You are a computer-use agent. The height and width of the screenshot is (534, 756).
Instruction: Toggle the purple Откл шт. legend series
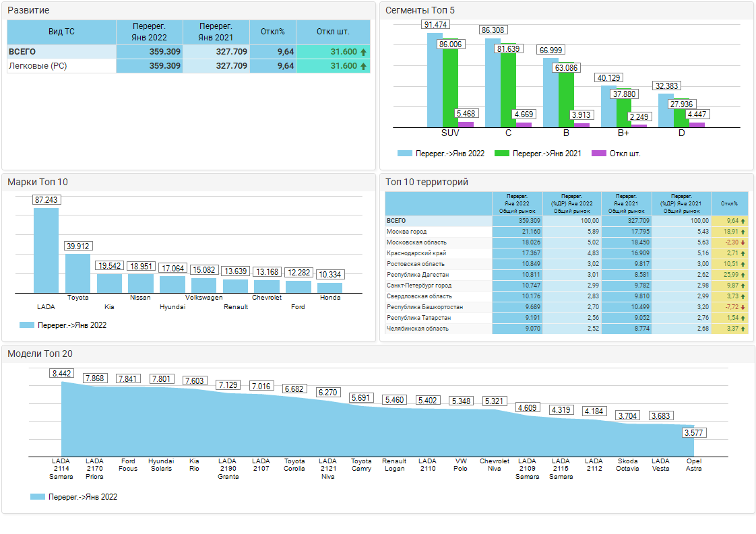tap(598, 154)
